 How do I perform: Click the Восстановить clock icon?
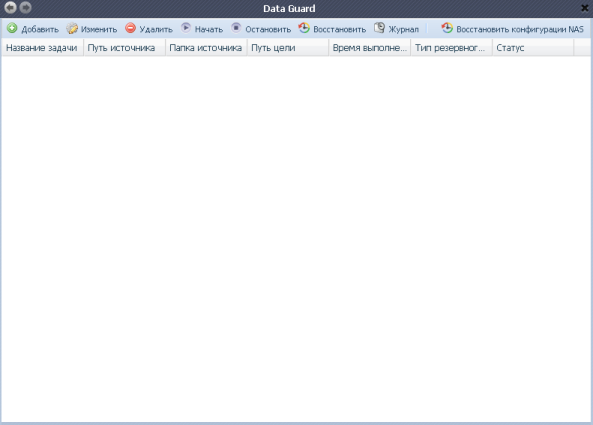pyautogui.click(x=304, y=28)
